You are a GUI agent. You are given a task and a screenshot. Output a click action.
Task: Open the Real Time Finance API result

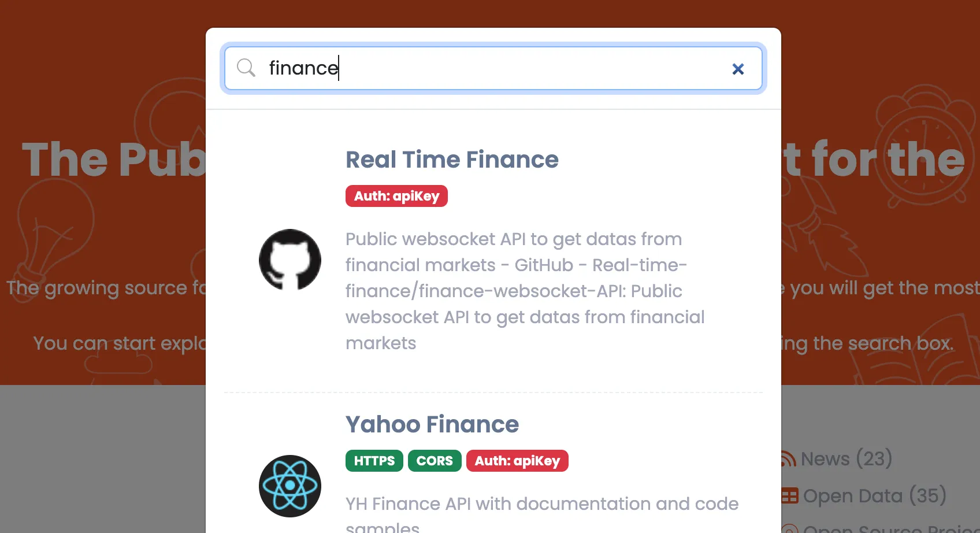(x=452, y=160)
